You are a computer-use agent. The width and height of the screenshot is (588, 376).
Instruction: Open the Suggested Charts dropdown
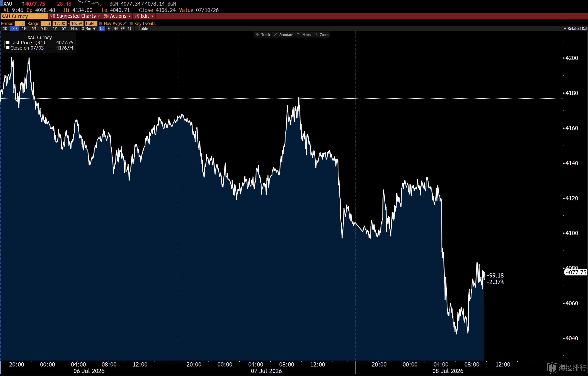[x=75, y=16]
